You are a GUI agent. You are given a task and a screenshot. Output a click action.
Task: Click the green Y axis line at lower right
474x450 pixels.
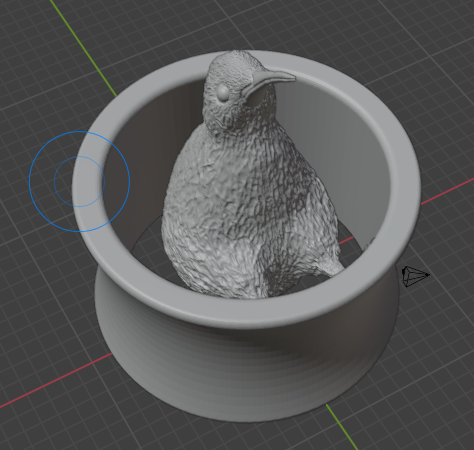point(343,427)
